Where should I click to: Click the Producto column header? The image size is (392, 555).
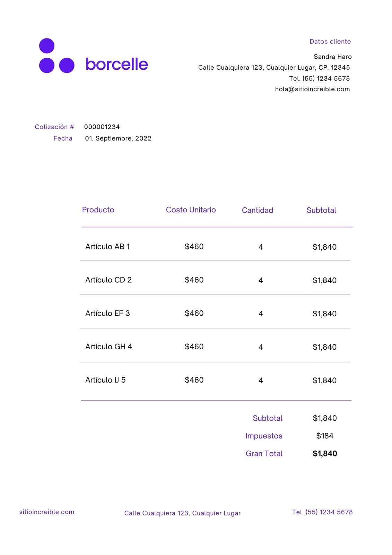[x=98, y=210]
